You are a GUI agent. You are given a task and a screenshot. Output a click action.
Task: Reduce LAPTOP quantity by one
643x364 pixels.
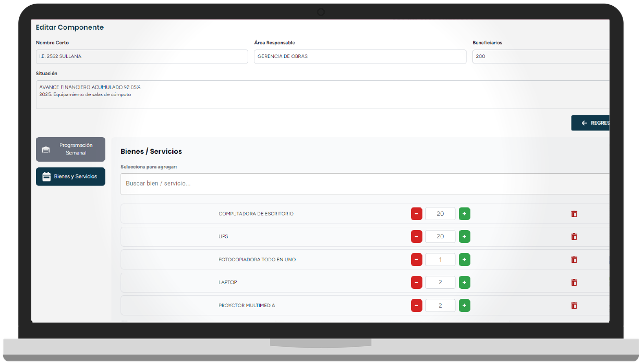[x=416, y=283]
